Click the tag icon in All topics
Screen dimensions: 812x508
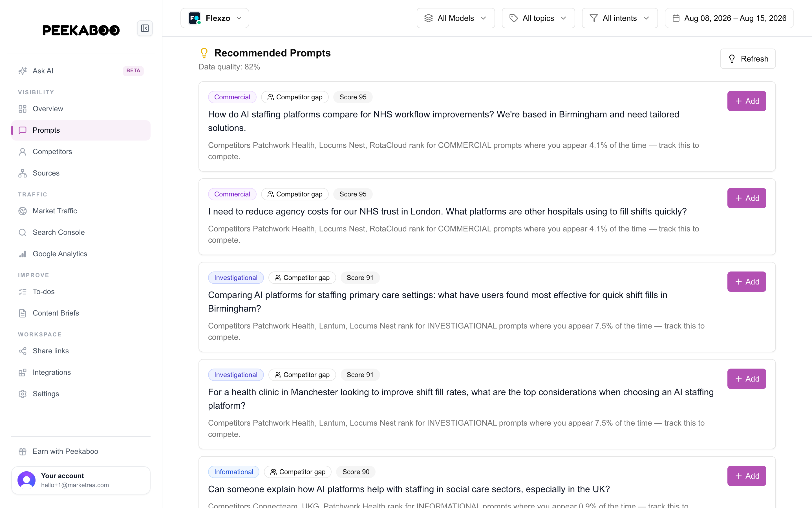pyautogui.click(x=513, y=18)
